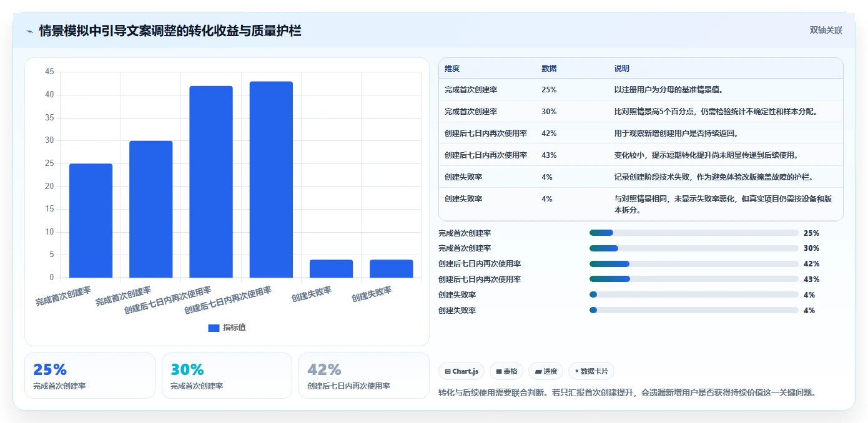This screenshot has width=868, height=423.
Task: Open the Chart.js chip text
Action: coord(465,371)
